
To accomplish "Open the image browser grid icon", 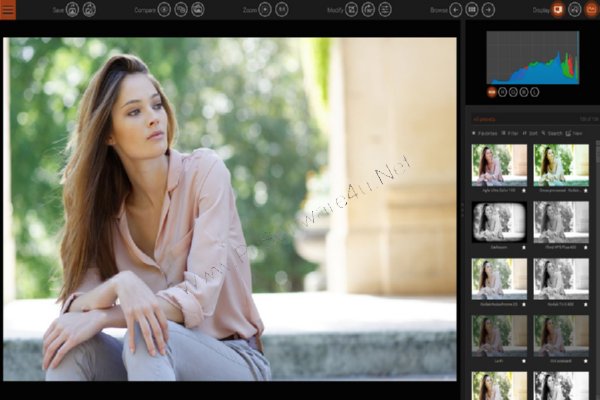I will pyautogui.click(x=472, y=10).
